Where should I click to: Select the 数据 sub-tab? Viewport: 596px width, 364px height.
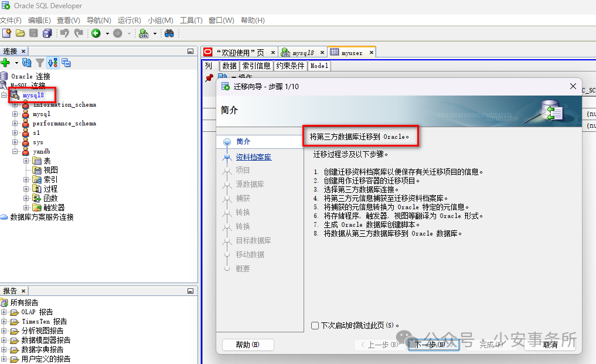pyautogui.click(x=230, y=66)
